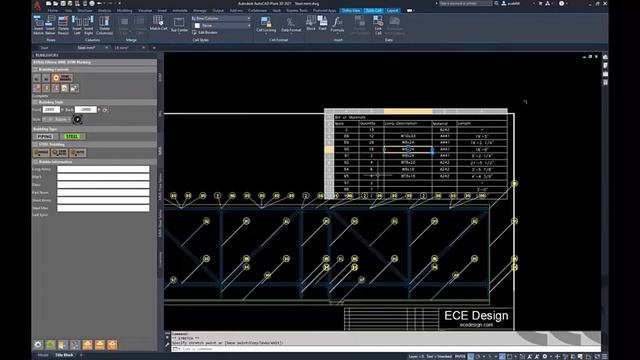Click the background fill color swatch

(x=197, y=25)
